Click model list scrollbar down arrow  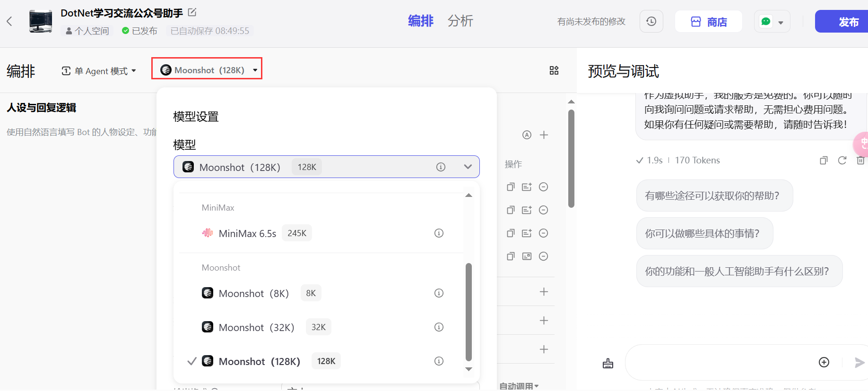pos(469,369)
